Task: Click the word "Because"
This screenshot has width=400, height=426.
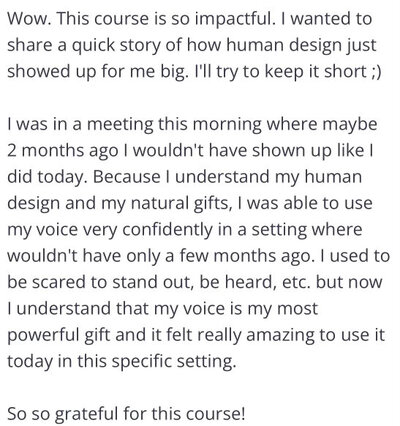Action: pos(126,177)
